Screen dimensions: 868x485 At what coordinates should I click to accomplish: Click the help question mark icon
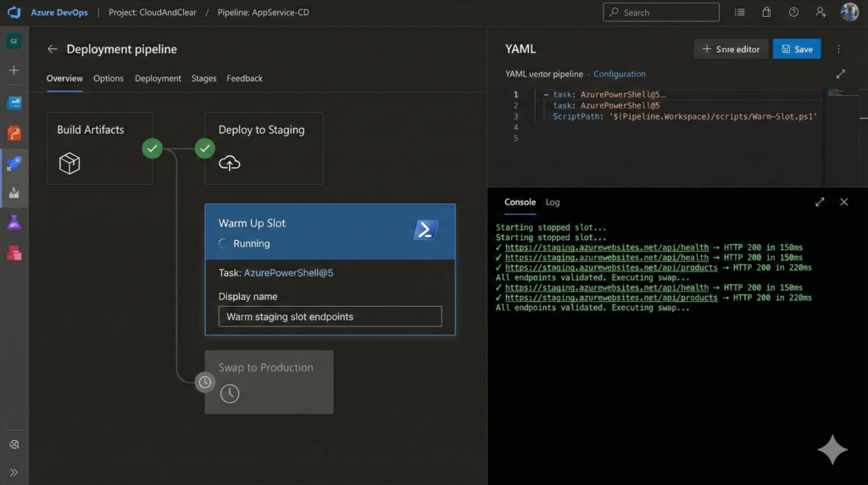[x=793, y=13]
